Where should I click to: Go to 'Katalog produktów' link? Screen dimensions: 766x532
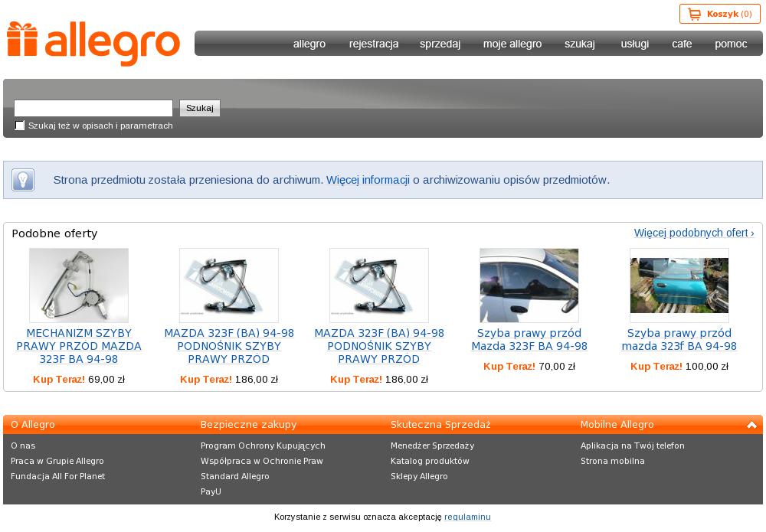coord(430,461)
